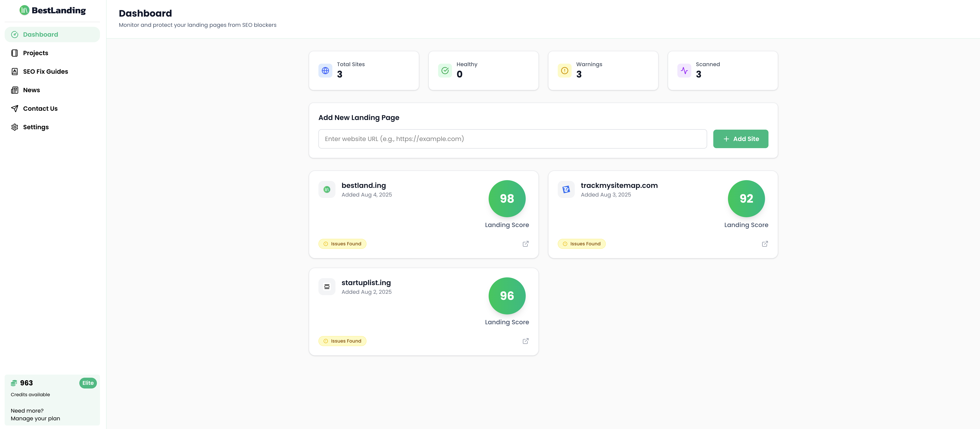Click Manage your plan link
The image size is (980, 429).
click(x=35, y=418)
